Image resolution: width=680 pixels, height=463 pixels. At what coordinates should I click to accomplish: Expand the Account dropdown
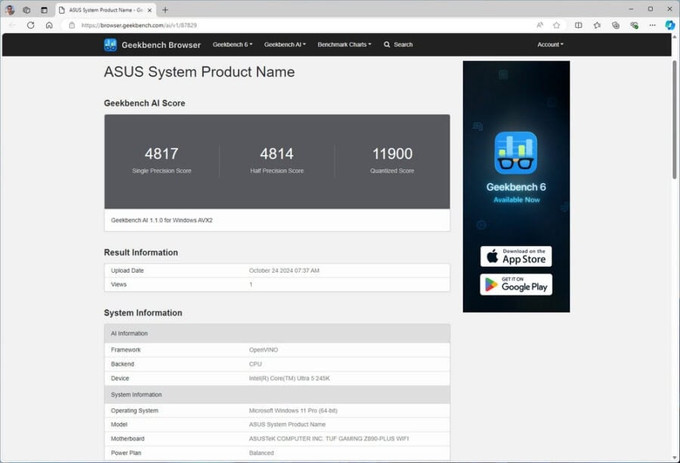click(x=550, y=44)
